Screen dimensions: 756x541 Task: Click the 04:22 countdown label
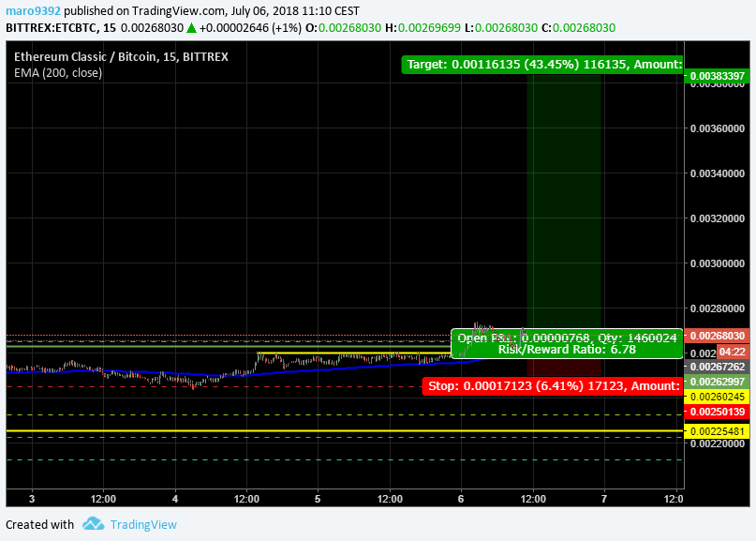[733, 352]
